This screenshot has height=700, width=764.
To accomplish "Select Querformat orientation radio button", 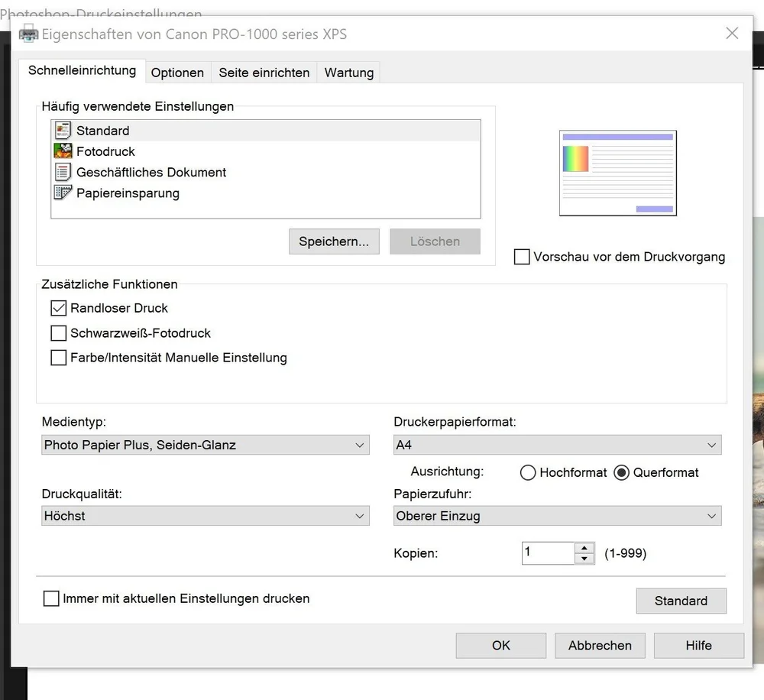I will coord(621,473).
